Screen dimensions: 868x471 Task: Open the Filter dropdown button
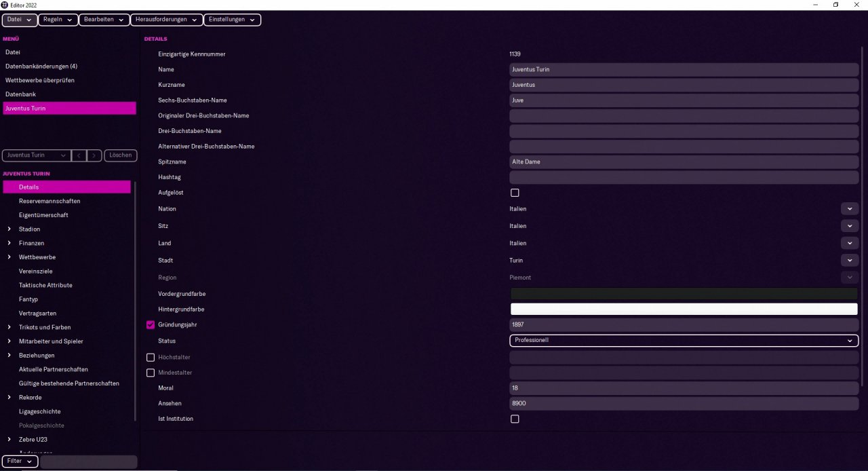coord(20,461)
